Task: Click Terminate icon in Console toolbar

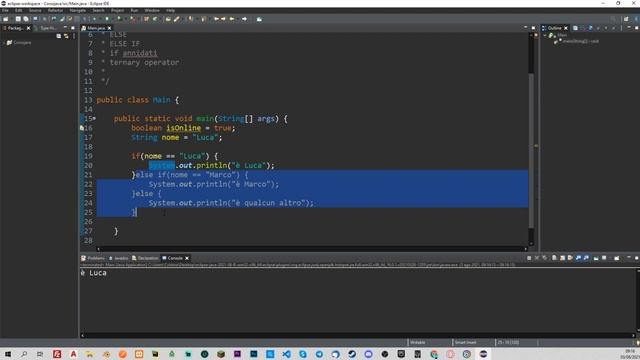Action: tap(529, 258)
